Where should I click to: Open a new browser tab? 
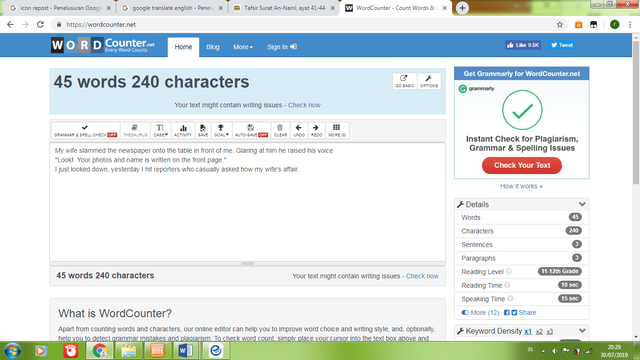pyautogui.click(x=462, y=8)
